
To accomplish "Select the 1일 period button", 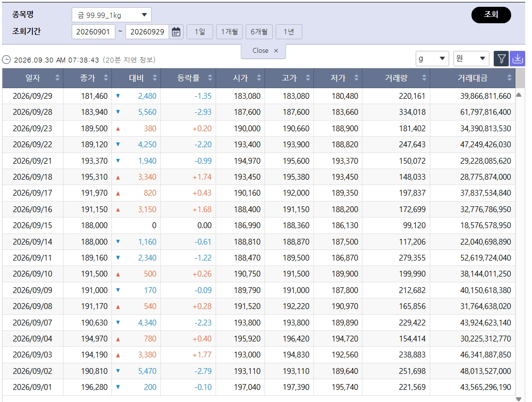I will click(x=200, y=32).
